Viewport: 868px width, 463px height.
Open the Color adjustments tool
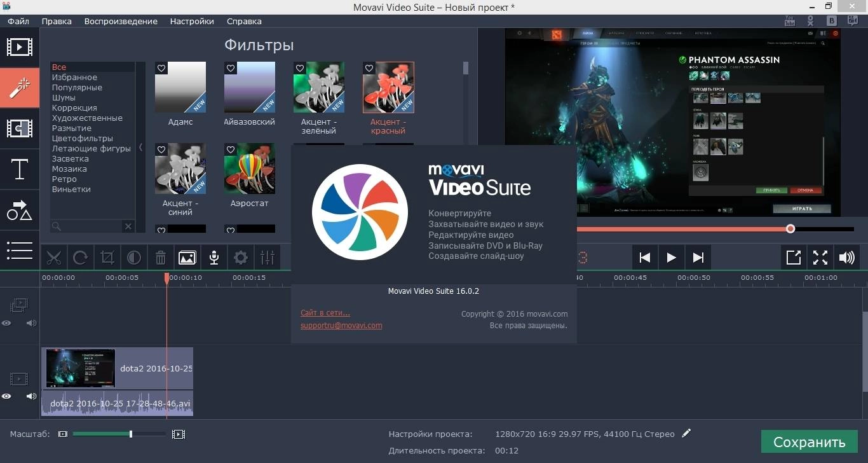click(134, 258)
